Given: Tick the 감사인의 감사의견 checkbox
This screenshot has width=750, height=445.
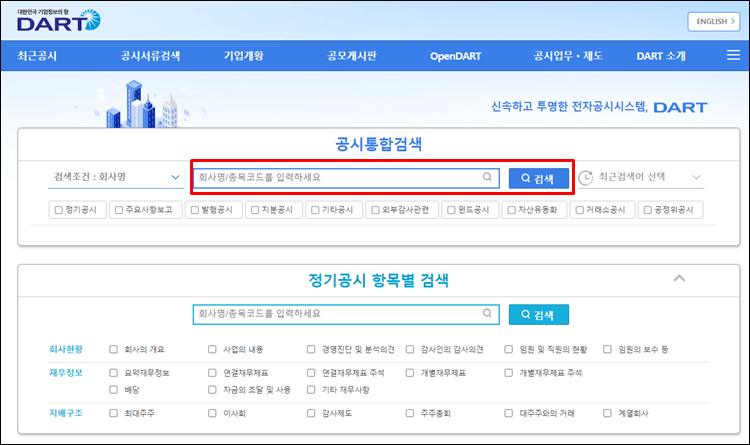Looking at the screenshot, I should (x=410, y=349).
